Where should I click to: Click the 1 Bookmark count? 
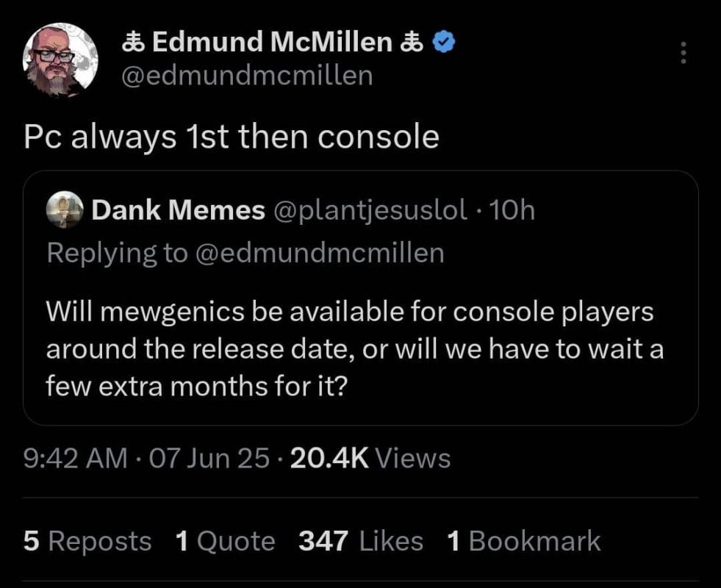(x=523, y=542)
